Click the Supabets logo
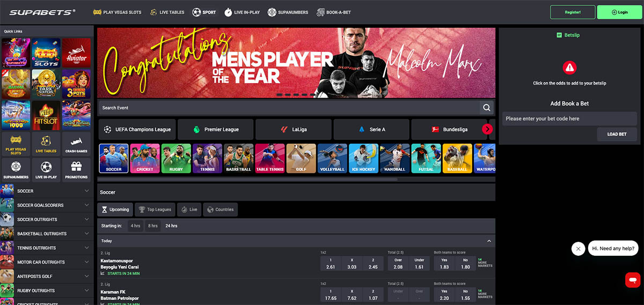The width and height of the screenshot is (644, 305). point(42,12)
